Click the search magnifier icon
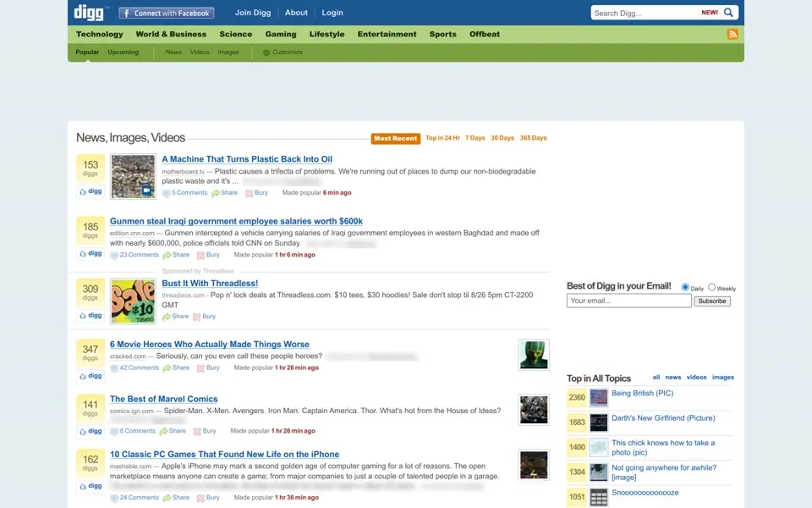The image size is (812, 508). pos(728,13)
